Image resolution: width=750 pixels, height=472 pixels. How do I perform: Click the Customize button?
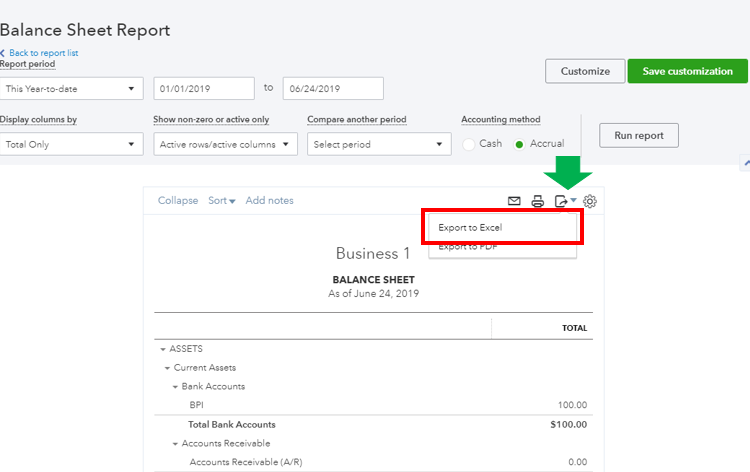[x=585, y=71]
